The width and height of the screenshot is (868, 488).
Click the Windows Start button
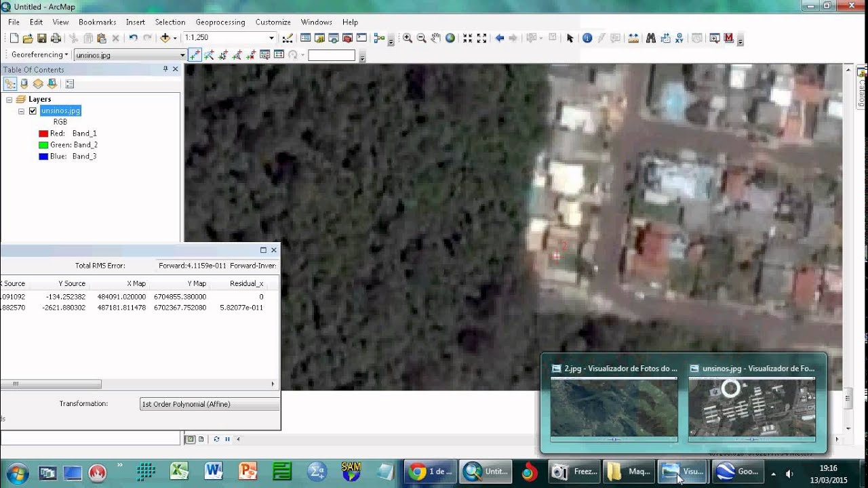tap(16, 472)
